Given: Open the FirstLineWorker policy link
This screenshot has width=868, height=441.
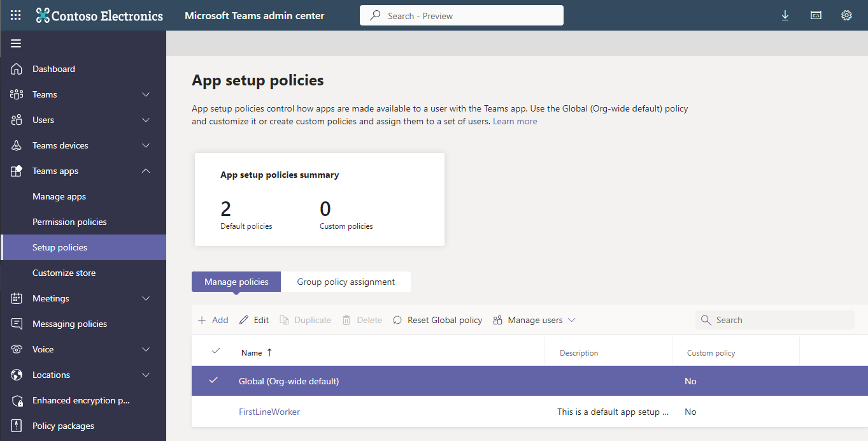Looking at the screenshot, I should (269, 412).
